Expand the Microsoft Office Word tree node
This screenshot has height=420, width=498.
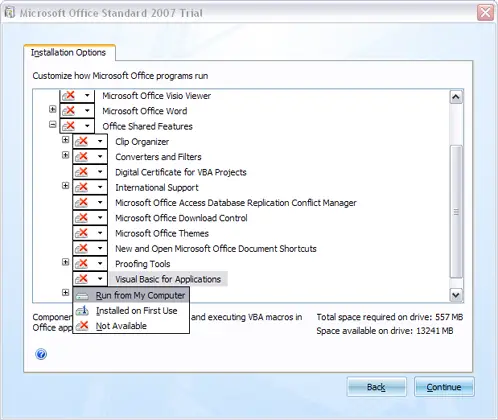52,109
